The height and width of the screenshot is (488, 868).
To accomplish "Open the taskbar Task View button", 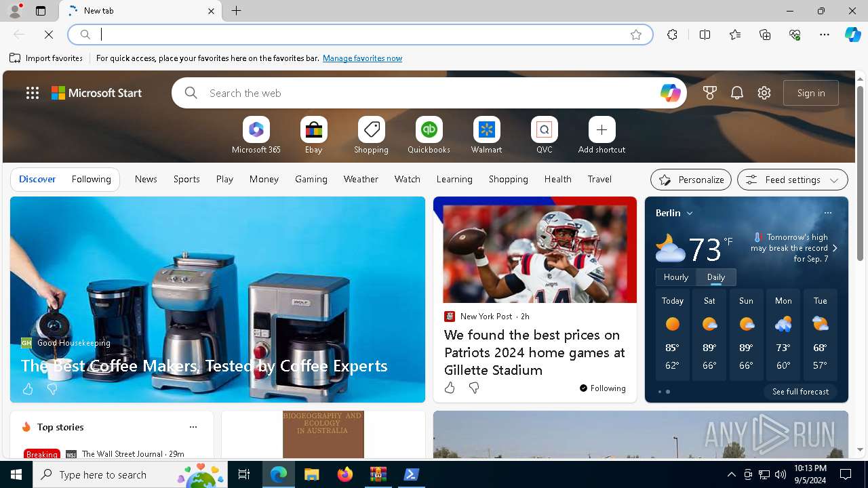I will pos(244,474).
